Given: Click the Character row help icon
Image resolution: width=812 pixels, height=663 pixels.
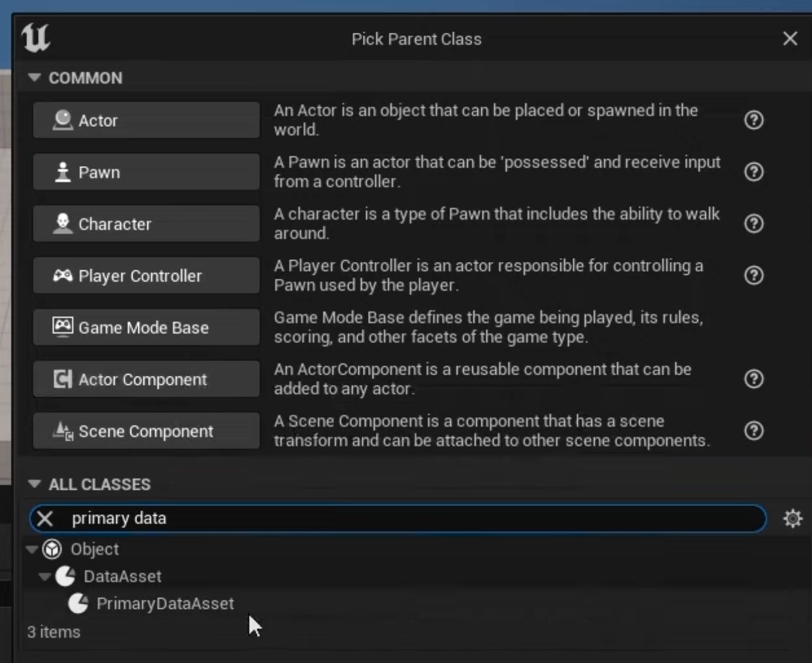Looking at the screenshot, I should [753, 224].
